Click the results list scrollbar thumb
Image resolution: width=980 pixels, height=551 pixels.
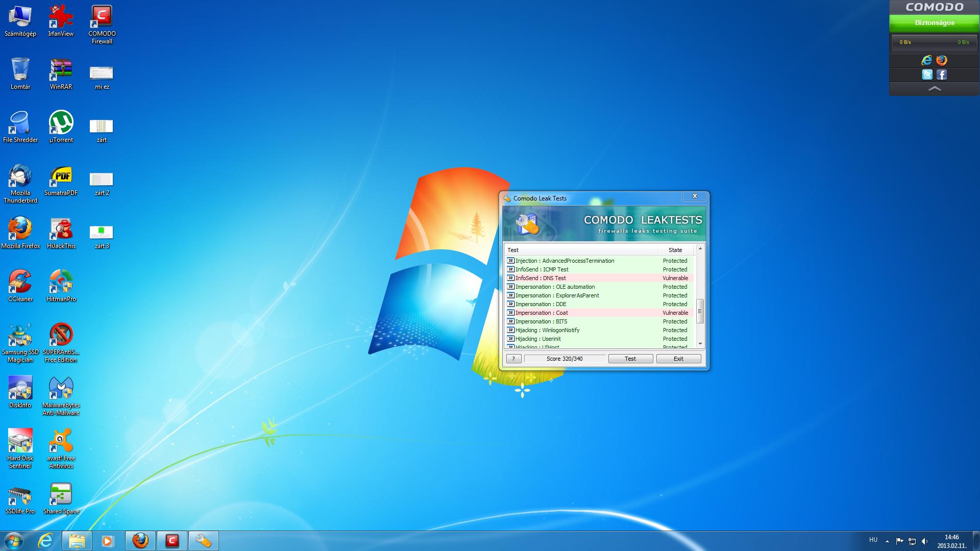click(700, 311)
